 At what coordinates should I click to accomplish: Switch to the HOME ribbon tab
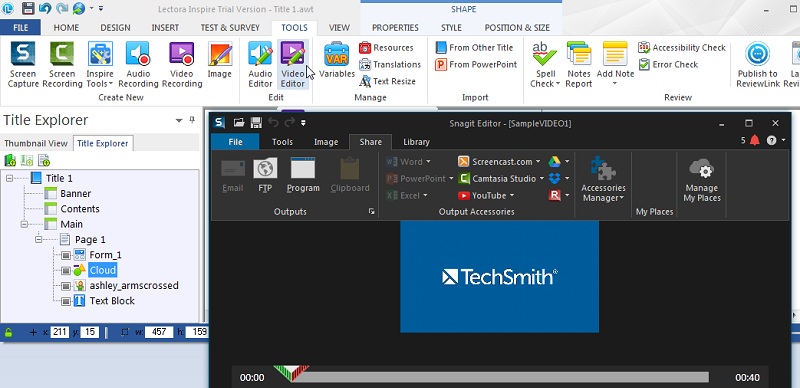point(66,28)
